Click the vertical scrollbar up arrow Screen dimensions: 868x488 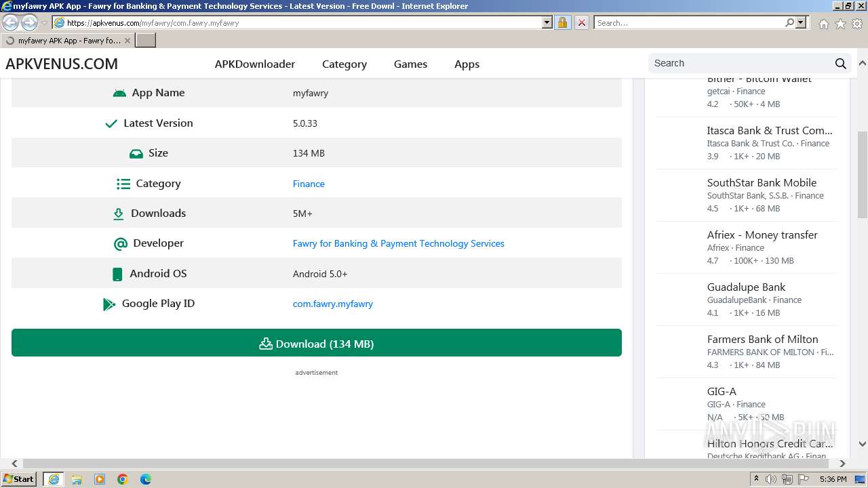pos(863,64)
